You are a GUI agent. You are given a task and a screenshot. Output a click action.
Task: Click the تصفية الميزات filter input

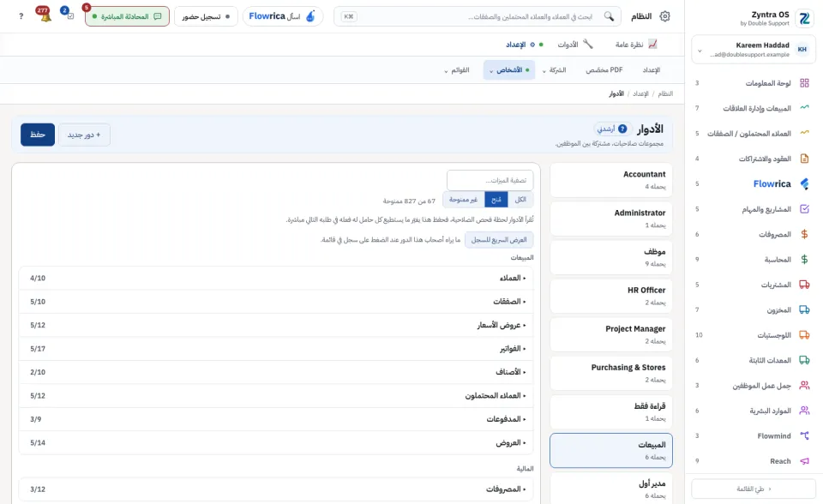490,180
